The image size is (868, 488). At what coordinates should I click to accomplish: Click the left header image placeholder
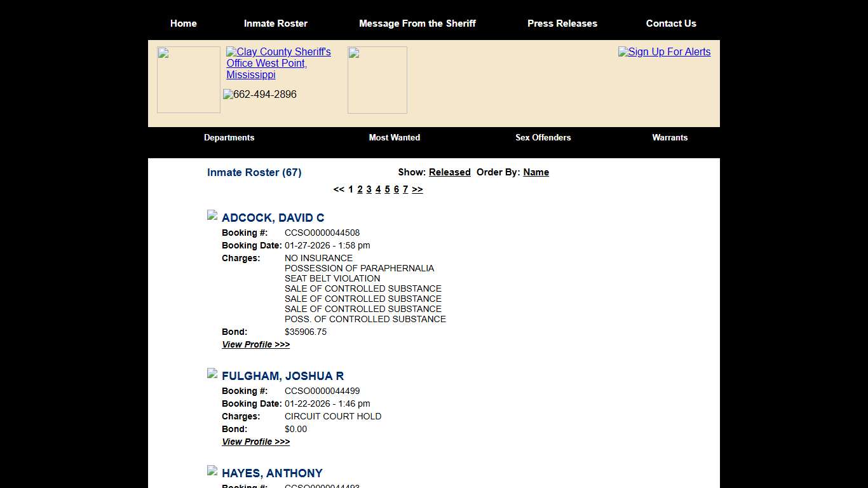point(188,79)
